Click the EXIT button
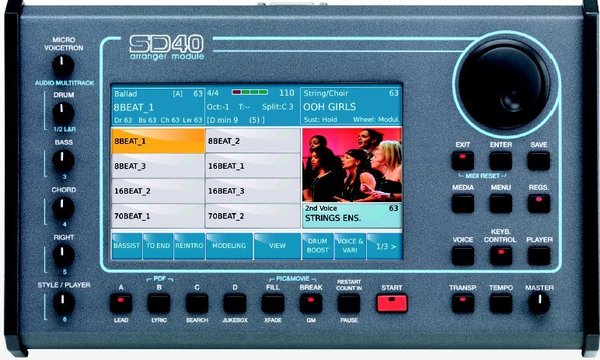The height and width of the screenshot is (360, 600). pyautogui.click(x=463, y=161)
